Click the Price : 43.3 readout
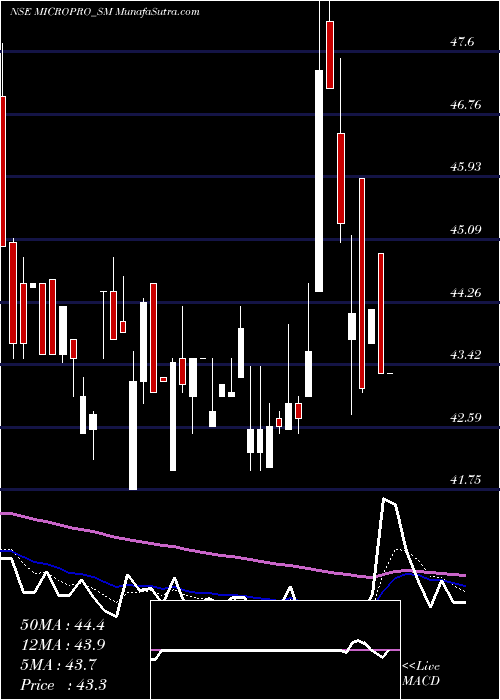Viewport: 500px width, 700px height. [63, 685]
